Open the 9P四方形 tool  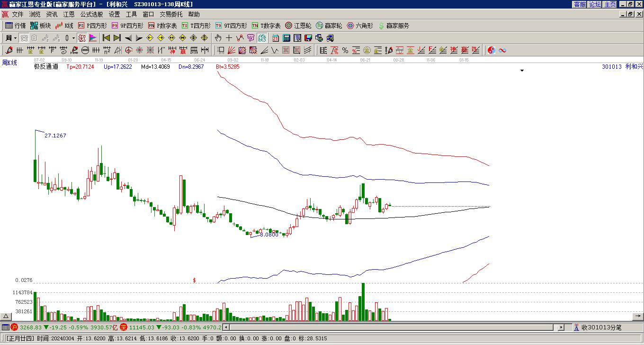coord(127,26)
